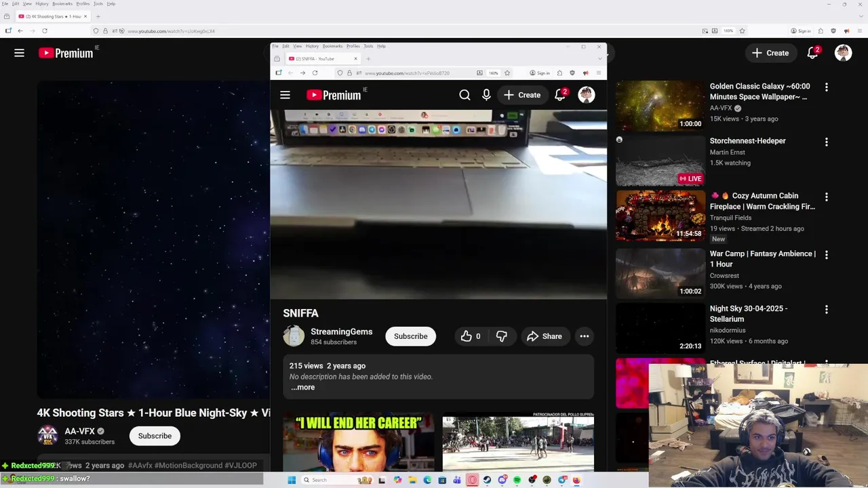Open the Golden Classic Galaxy video thumbnail
Screen dimensions: 868x488
(x=660, y=106)
